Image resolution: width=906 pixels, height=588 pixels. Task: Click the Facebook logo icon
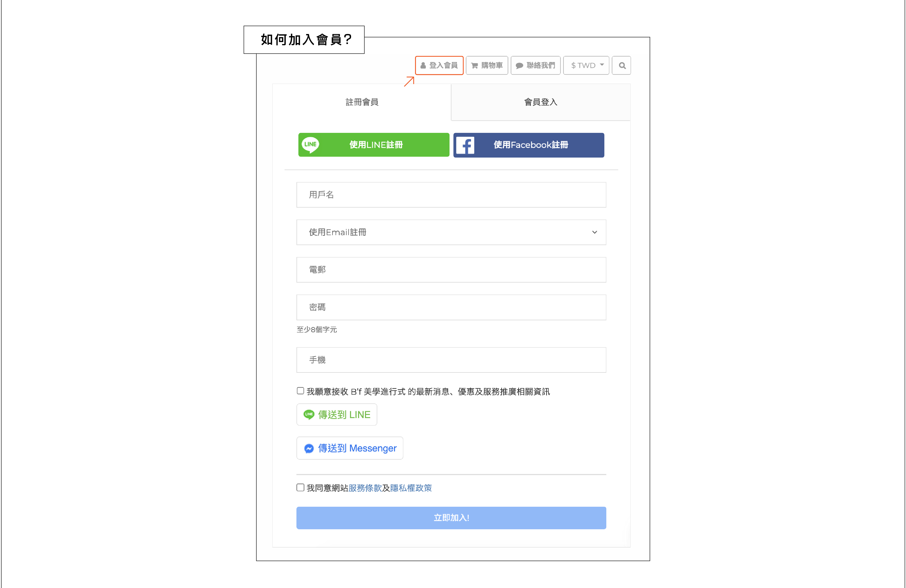(x=465, y=145)
